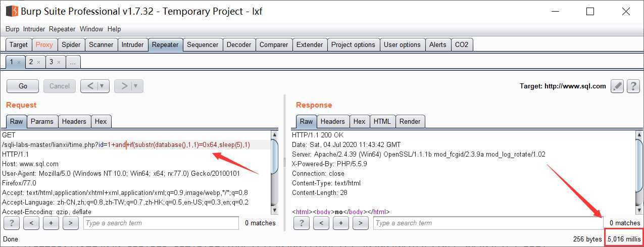
Task: Add new Repeater tab with ellipsis
Action: pyautogui.click(x=73, y=62)
